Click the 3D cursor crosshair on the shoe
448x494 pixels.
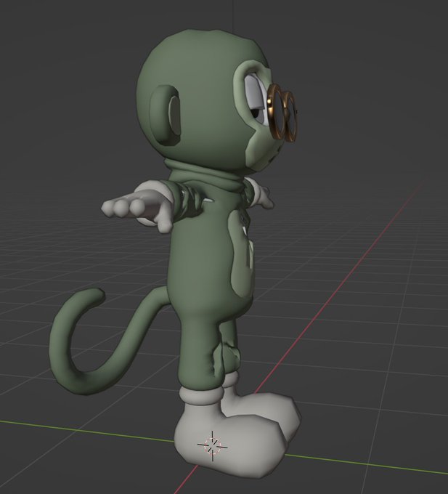click(x=212, y=445)
